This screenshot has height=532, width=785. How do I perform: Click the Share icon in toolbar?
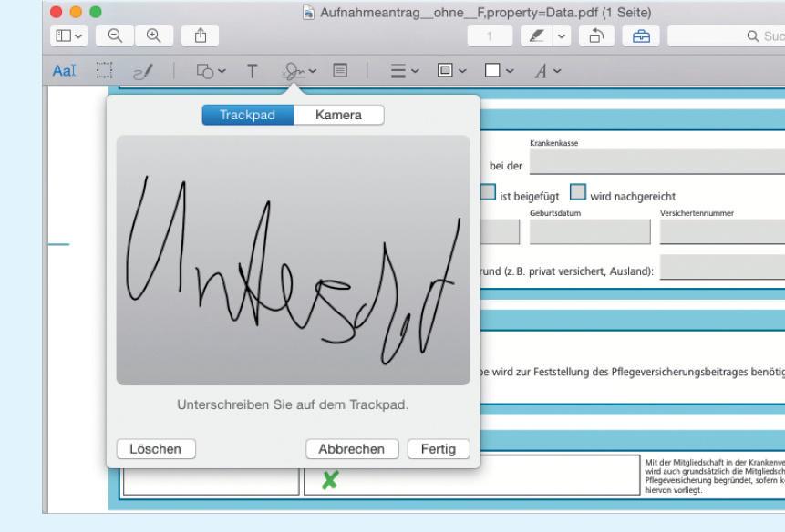click(201, 36)
